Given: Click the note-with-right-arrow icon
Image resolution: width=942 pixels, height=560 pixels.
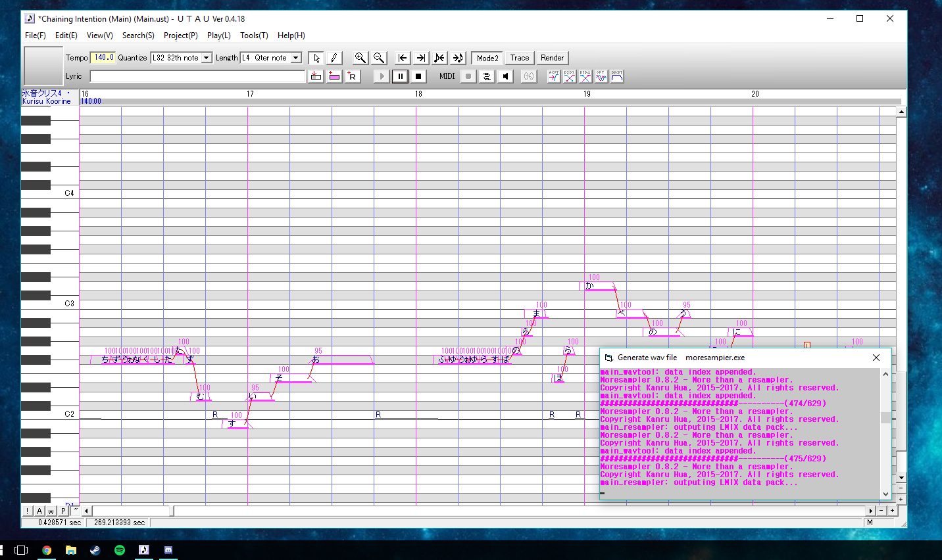Looking at the screenshot, I should click(458, 58).
